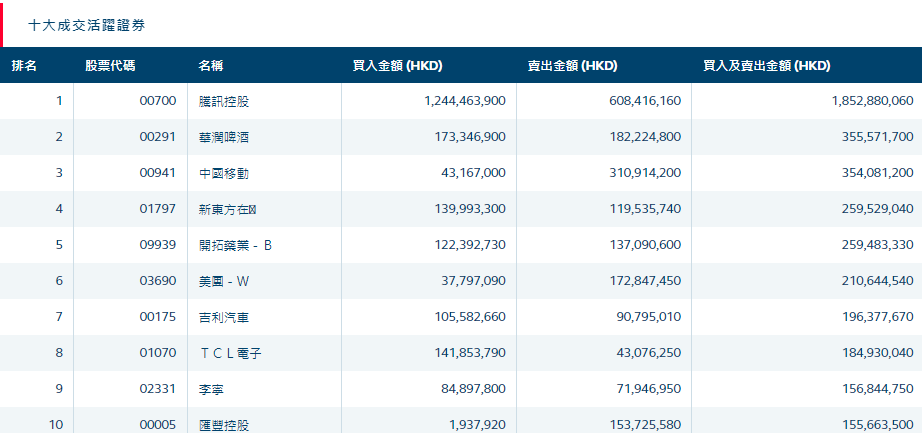Click the 買入及賣出金額 (HKD) column header

pos(767,66)
